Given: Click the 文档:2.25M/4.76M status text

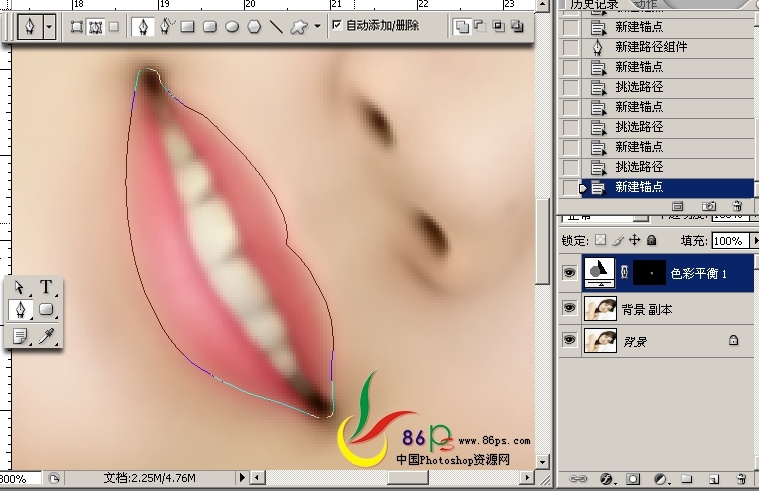Looking at the screenshot, I should (150, 478).
